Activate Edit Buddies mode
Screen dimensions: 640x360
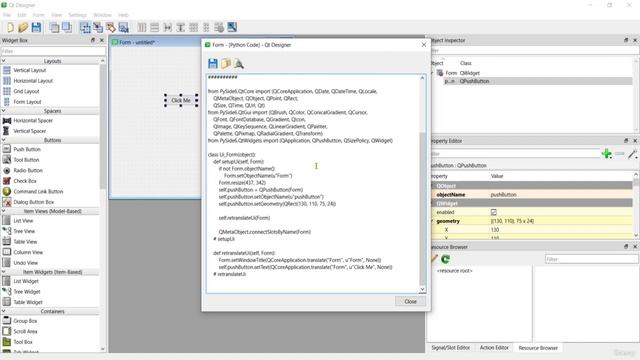click(x=111, y=27)
